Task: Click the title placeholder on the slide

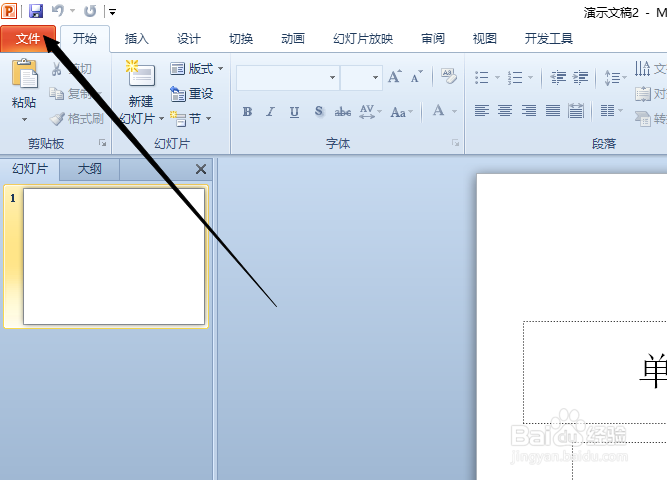Action: (595, 372)
